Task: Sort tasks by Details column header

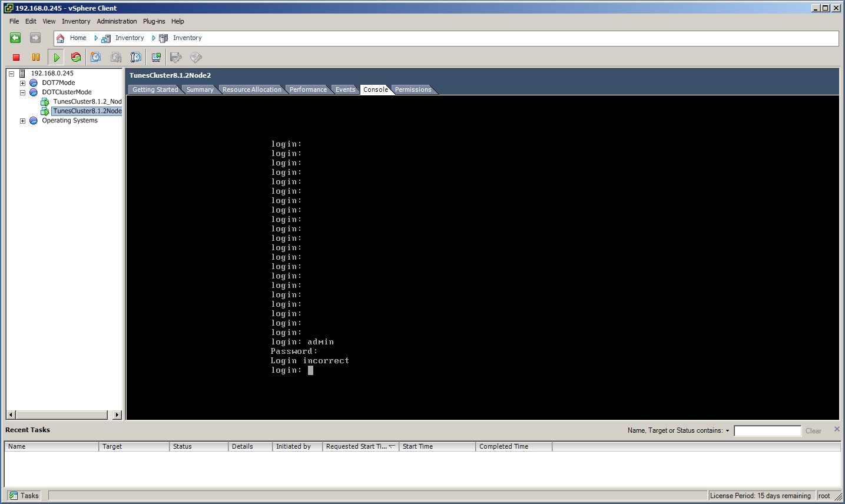Action: click(250, 447)
